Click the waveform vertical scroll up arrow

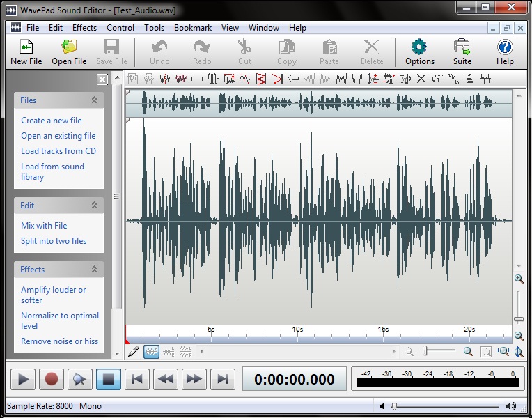(519, 95)
